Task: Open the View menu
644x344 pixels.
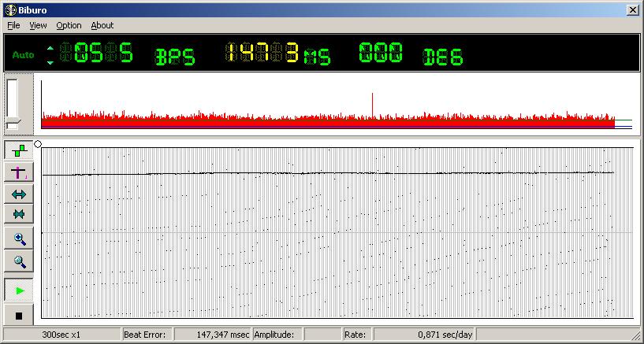Action: point(38,25)
